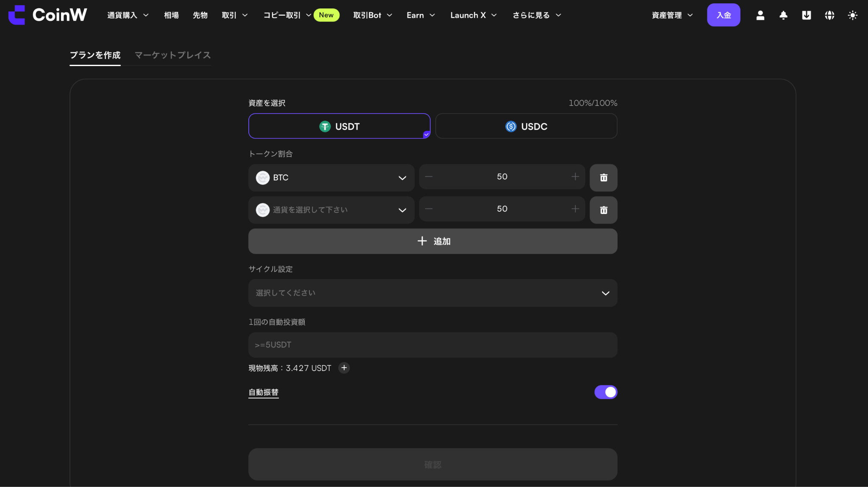Expand the 資産管理 menu
The image size is (868, 487).
[672, 15]
